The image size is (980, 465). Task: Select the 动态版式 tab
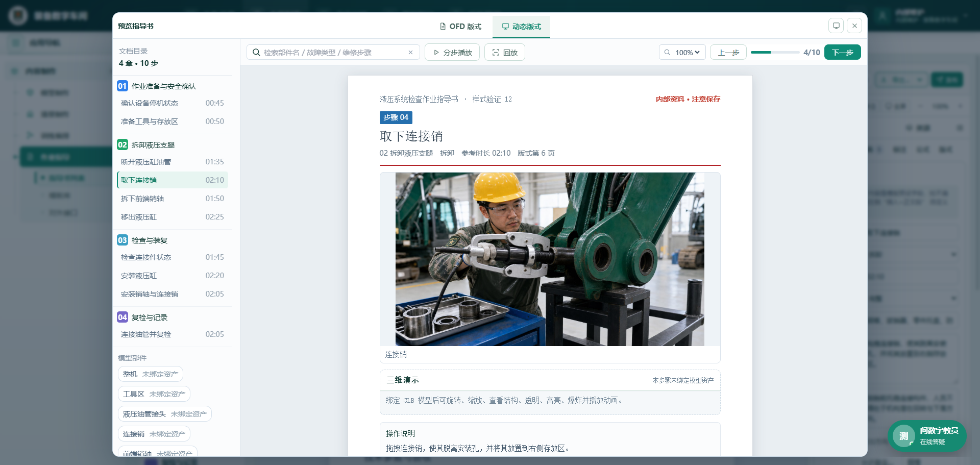521,27
